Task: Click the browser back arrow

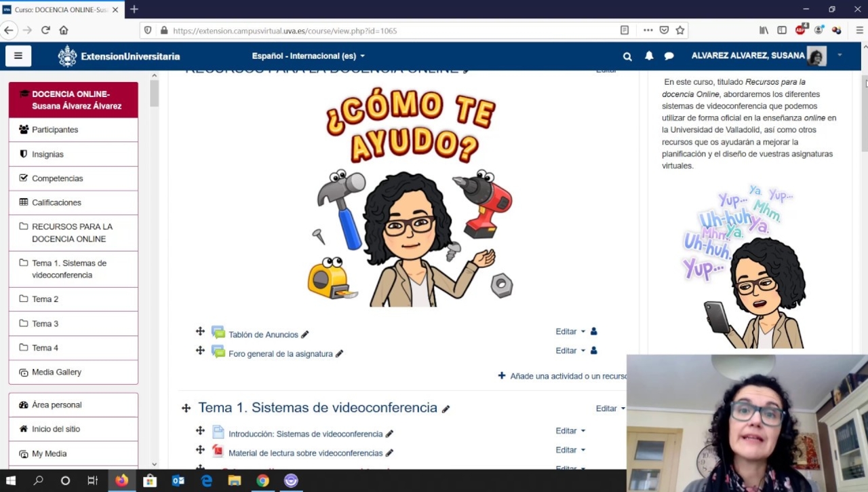Action: (9, 30)
